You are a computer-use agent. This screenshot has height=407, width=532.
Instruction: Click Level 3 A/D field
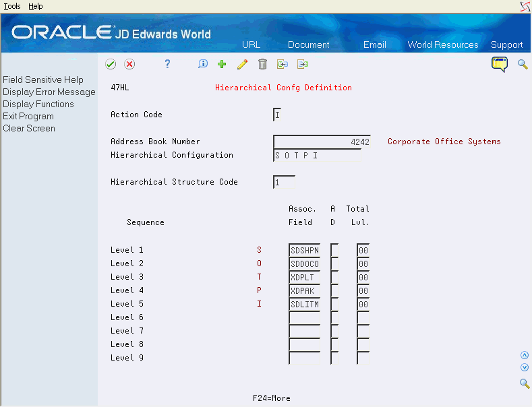(334, 278)
